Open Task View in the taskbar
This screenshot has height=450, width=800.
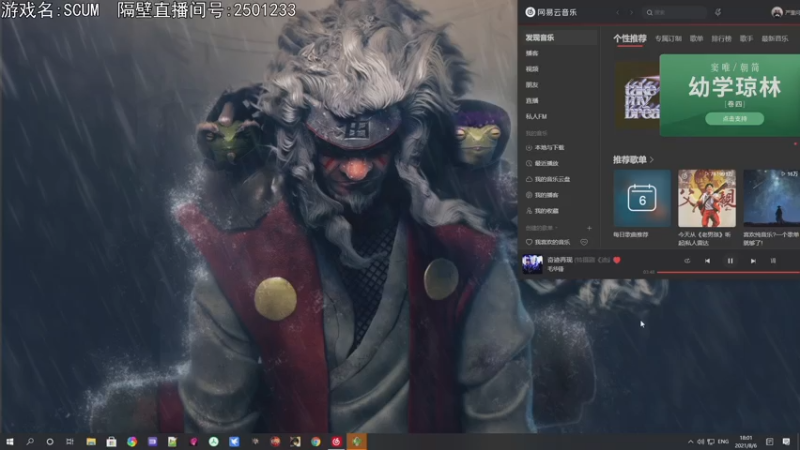[x=70, y=441]
